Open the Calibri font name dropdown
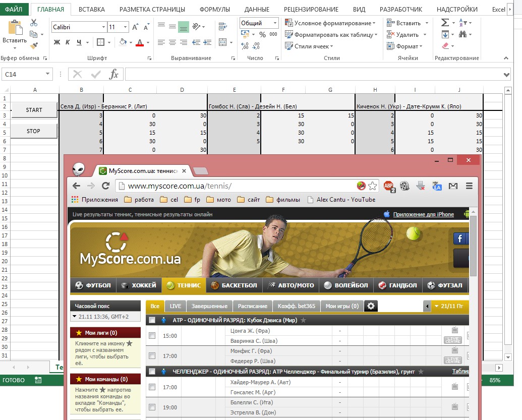This screenshot has width=522, height=420. click(103, 27)
